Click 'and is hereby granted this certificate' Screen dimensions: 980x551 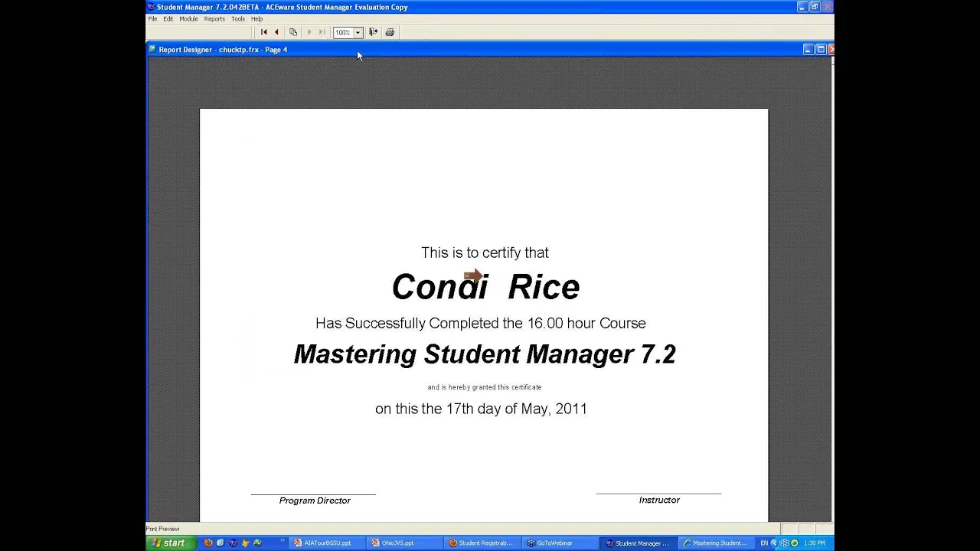click(x=485, y=387)
